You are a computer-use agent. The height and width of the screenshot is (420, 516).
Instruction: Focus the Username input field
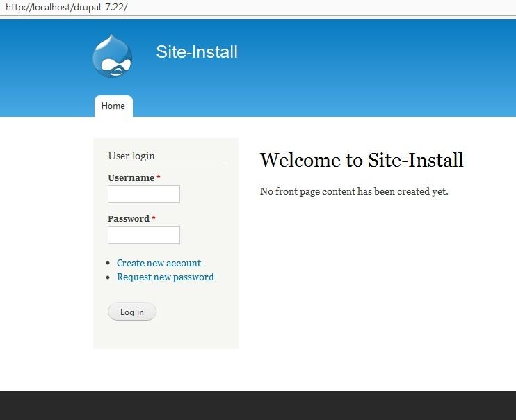click(144, 194)
